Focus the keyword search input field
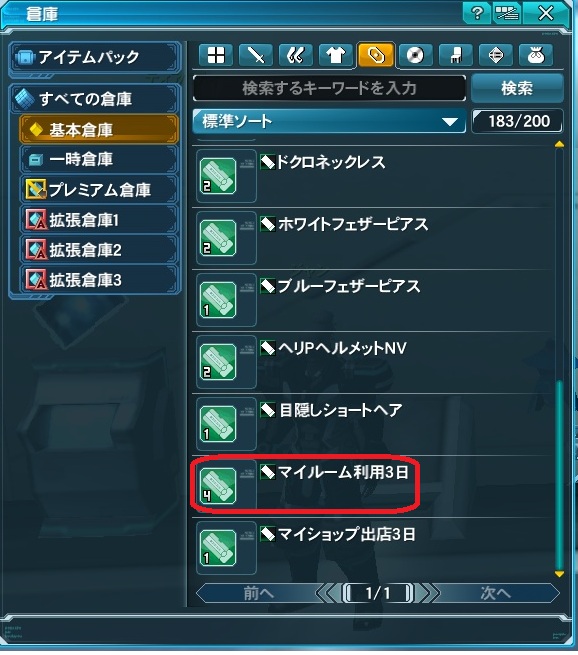 329,88
